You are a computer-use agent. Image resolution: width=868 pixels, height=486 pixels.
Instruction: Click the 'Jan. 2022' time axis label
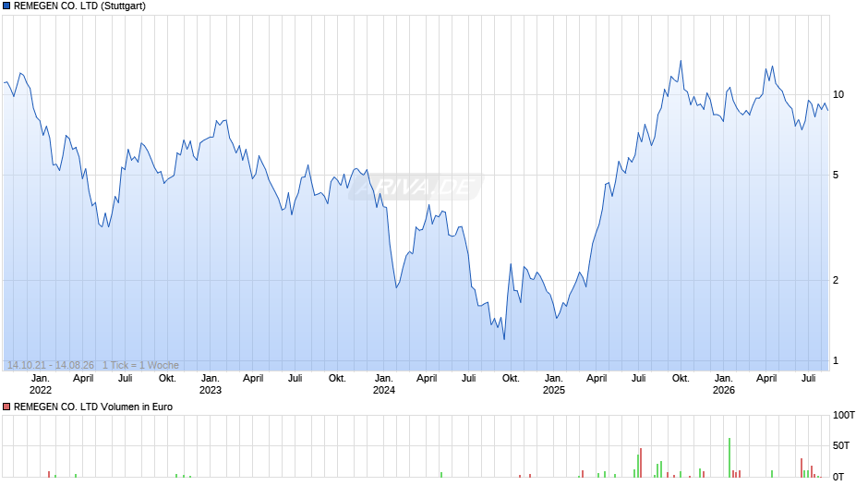(40, 384)
